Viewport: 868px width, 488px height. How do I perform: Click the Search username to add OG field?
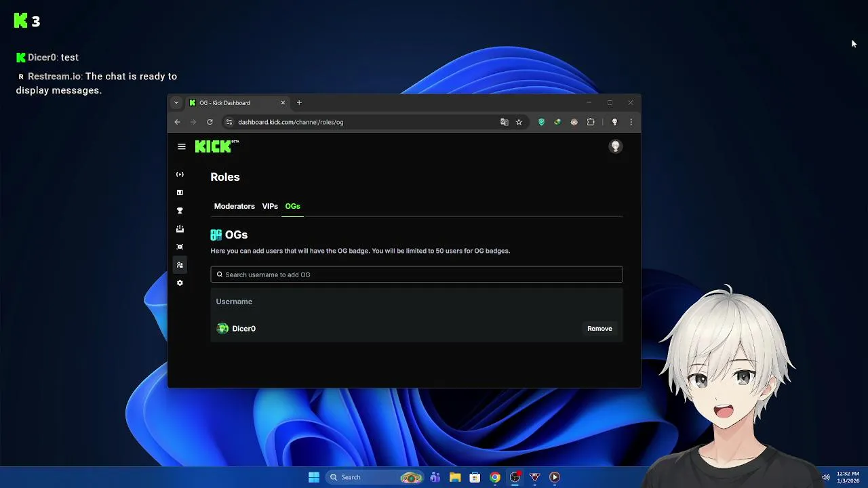tap(416, 274)
